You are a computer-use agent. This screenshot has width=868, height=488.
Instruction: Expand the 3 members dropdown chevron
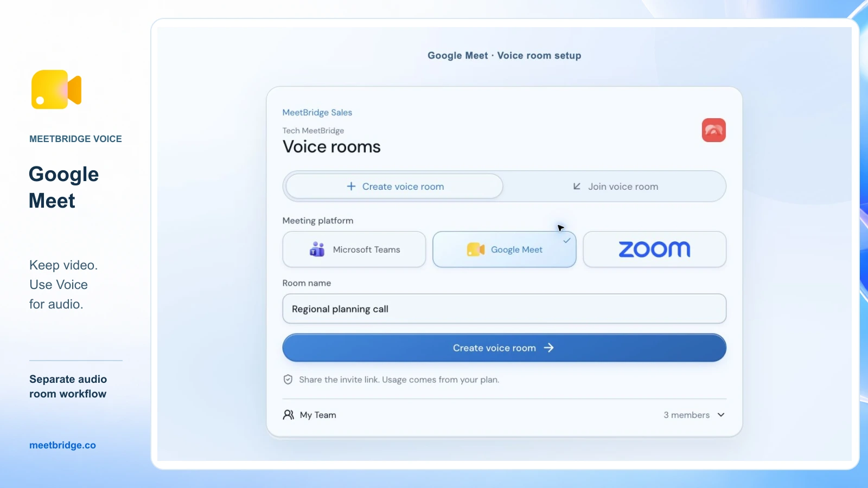coord(721,415)
